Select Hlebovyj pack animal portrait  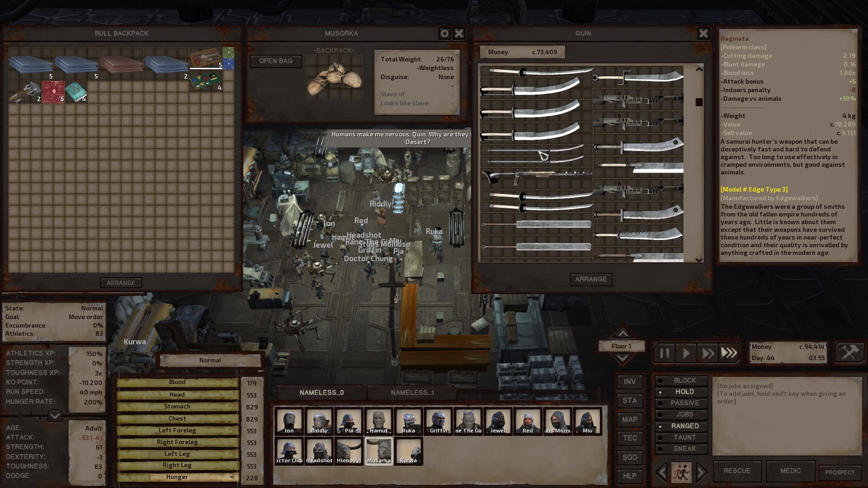[349, 451]
